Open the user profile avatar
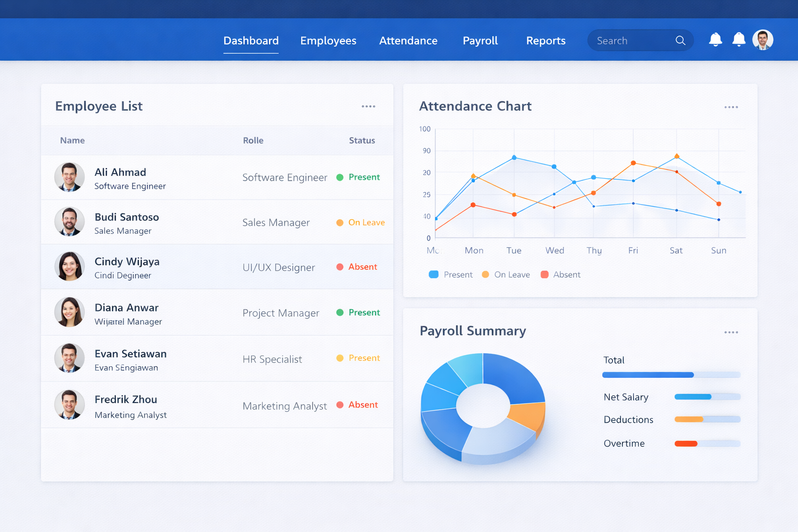This screenshot has height=532, width=798. click(763, 40)
